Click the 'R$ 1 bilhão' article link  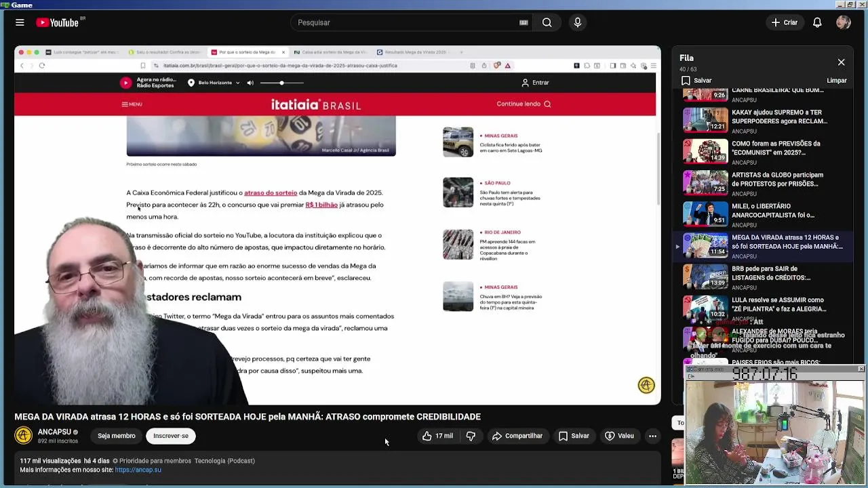click(321, 205)
